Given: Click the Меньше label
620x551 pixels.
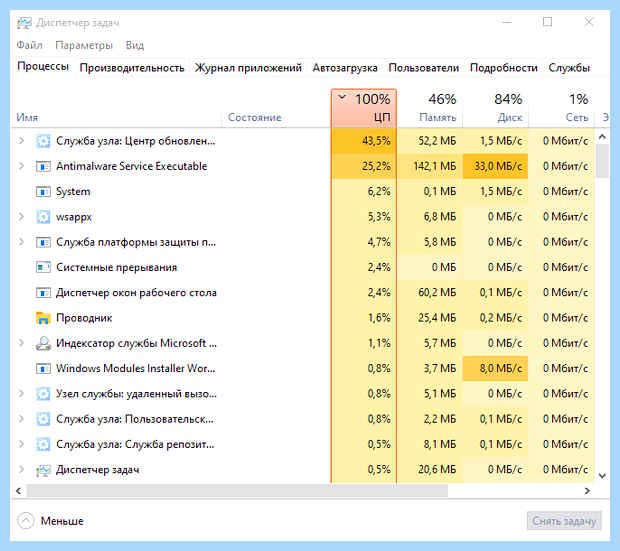Looking at the screenshot, I should coord(62,521).
